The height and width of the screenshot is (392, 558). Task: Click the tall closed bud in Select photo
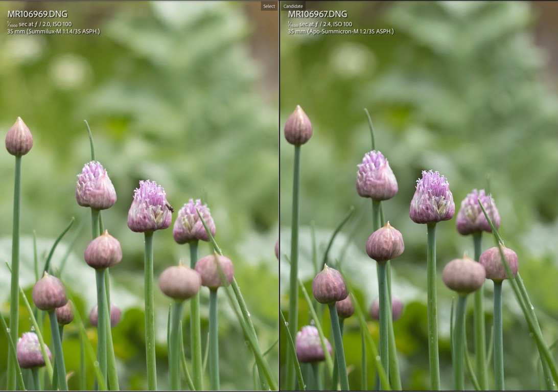[x=19, y=137]
